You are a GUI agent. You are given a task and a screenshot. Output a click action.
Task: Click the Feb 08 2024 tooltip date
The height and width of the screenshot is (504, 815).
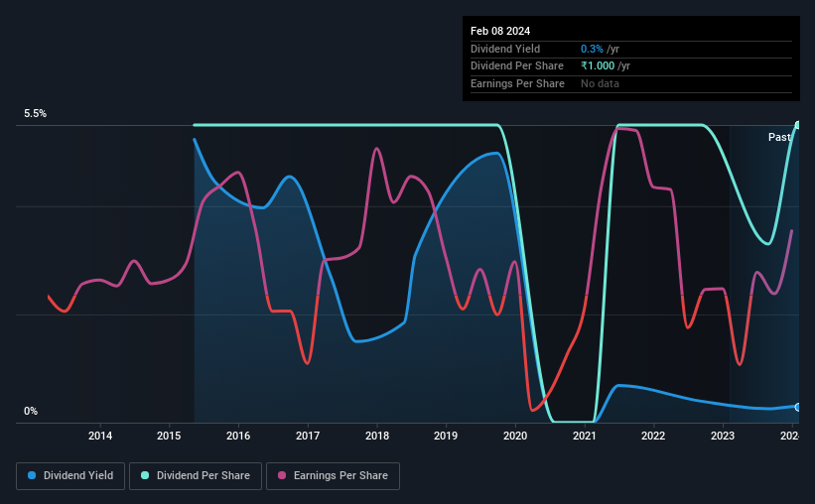pyautogui.click(x=500, y=31)
